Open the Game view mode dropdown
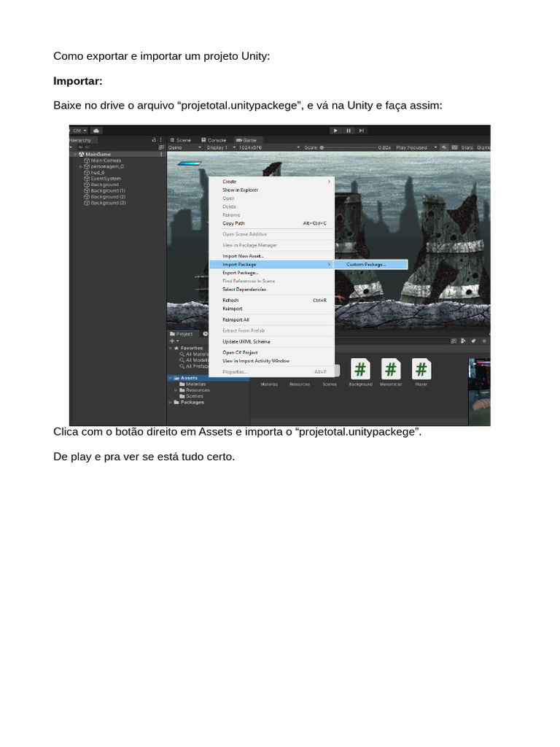The width and height of the screenshot is (560, 747). (185, 147)
